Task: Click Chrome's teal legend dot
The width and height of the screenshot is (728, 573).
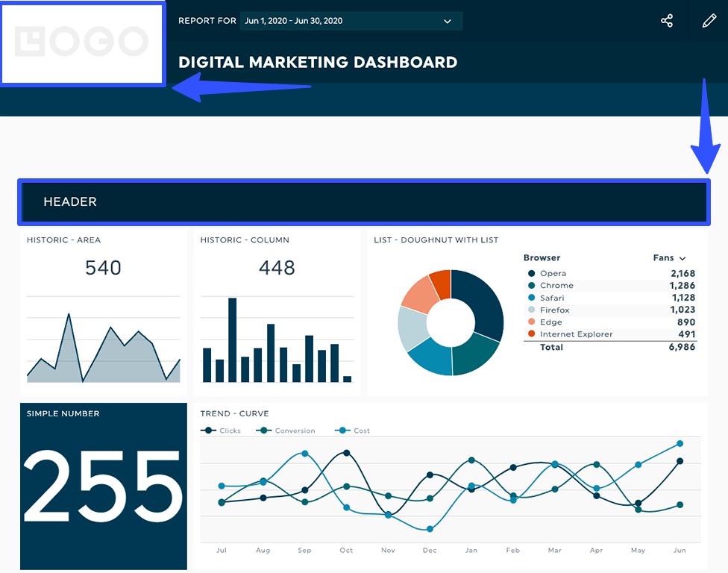Action: tap(532, 285)
